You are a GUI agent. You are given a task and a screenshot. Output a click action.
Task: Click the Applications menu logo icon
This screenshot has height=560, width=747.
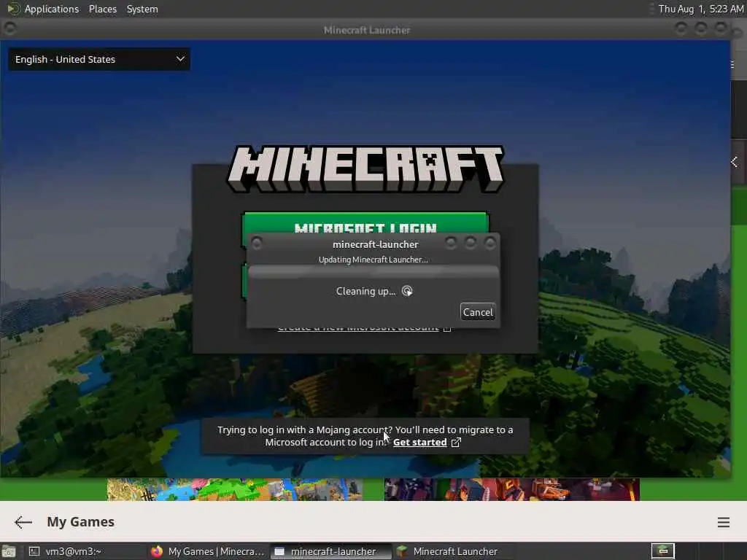click(13, 9)
